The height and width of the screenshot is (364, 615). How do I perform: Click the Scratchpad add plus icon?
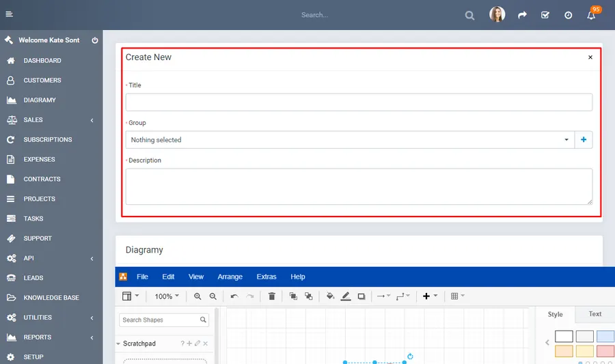coord(189,344)
